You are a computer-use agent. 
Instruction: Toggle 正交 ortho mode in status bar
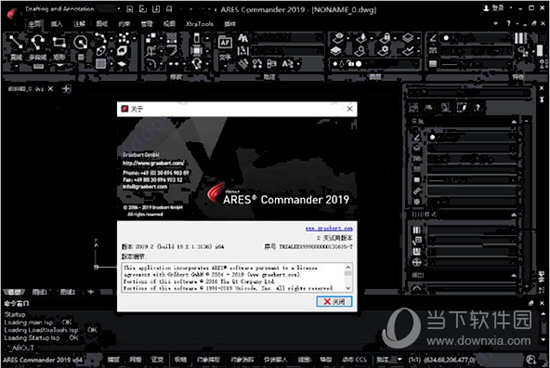(157, 360)
